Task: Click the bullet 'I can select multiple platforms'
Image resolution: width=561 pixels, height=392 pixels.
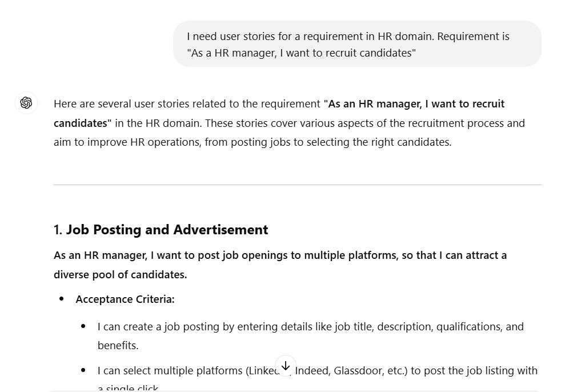Action: [x=318, y=378]
